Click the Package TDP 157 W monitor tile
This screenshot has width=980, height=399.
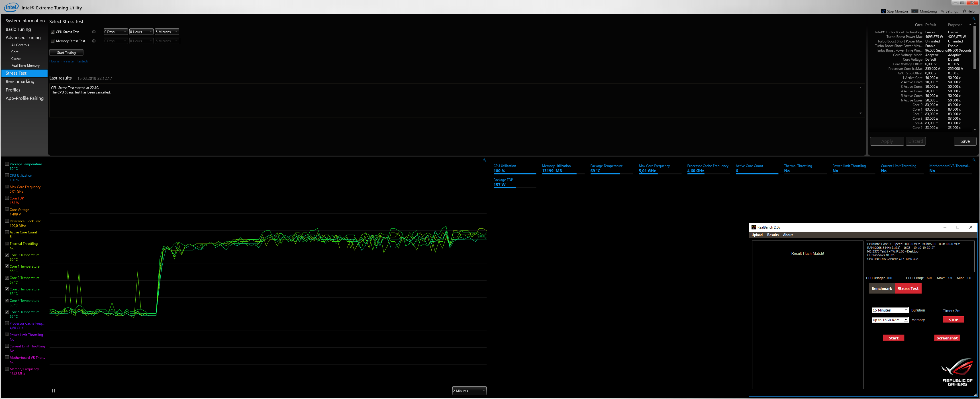515,183
